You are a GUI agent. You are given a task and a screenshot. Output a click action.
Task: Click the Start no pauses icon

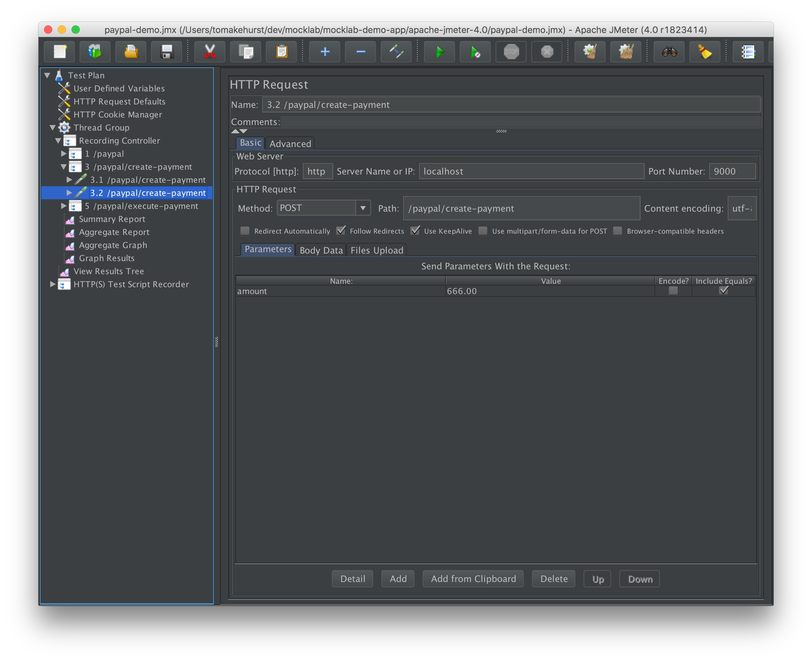point(475,52)
